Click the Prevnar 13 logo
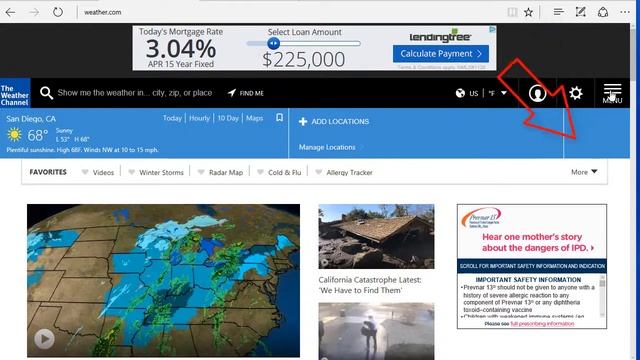The image size is (640, 360). pos(481,218)
